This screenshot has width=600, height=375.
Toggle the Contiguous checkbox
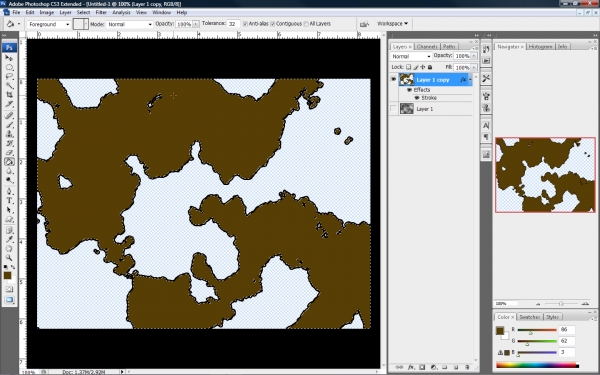click(x=272, y=24)
